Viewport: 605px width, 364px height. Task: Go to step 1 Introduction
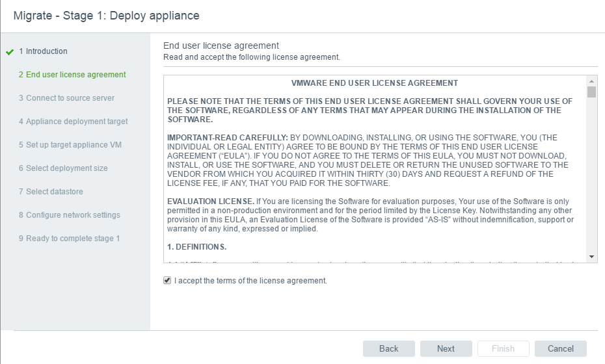[43, 51]
